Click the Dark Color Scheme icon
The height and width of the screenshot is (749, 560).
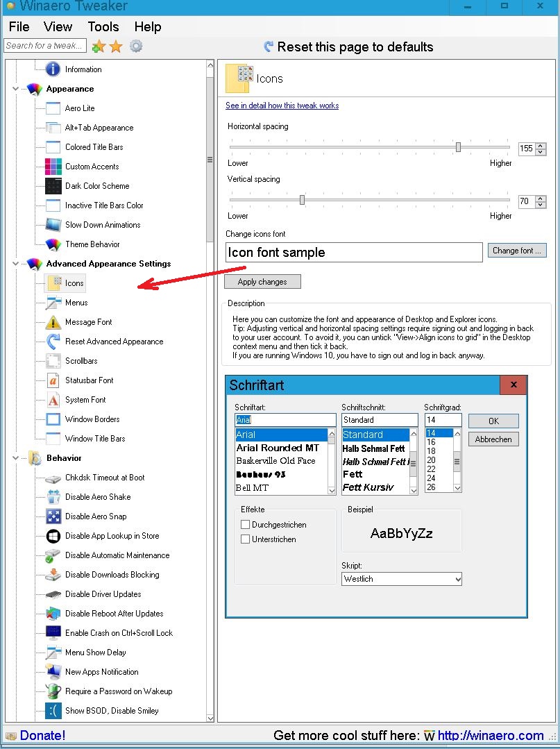53,186
